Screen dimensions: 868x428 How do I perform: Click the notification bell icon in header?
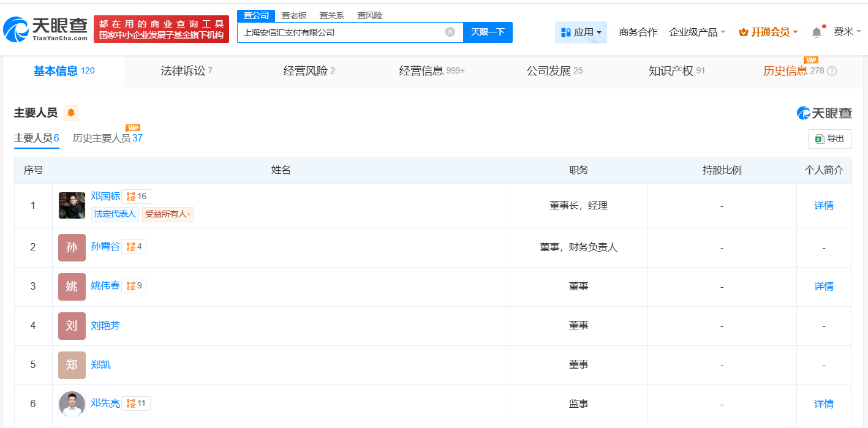817,32
